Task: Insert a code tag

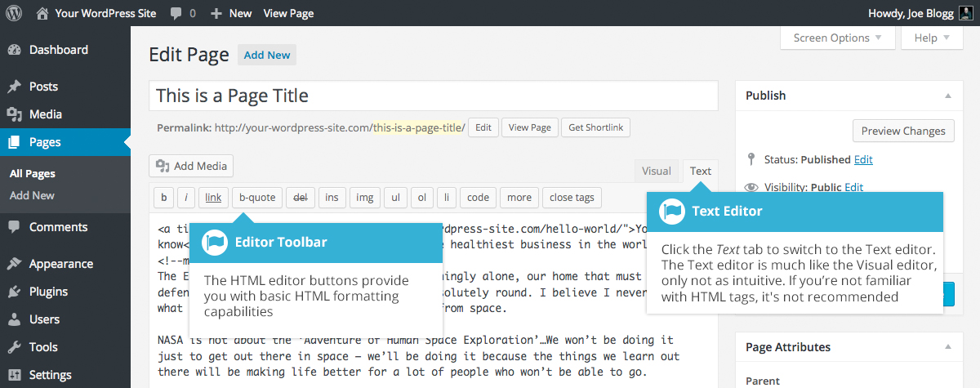Action: point(479,198)
